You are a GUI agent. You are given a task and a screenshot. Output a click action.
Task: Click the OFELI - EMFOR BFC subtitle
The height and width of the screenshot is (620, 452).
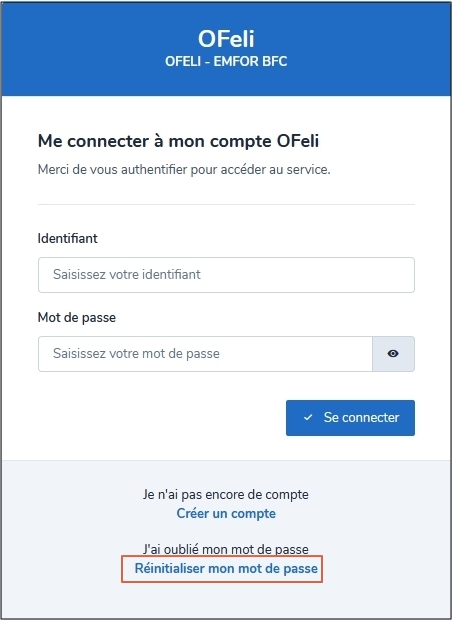click(x=226, y=62)
